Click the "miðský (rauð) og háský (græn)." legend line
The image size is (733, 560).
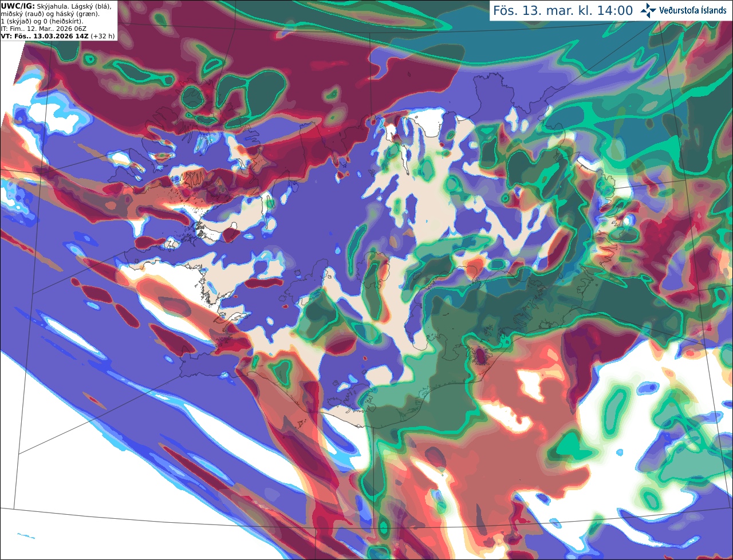tap(50, 14)
